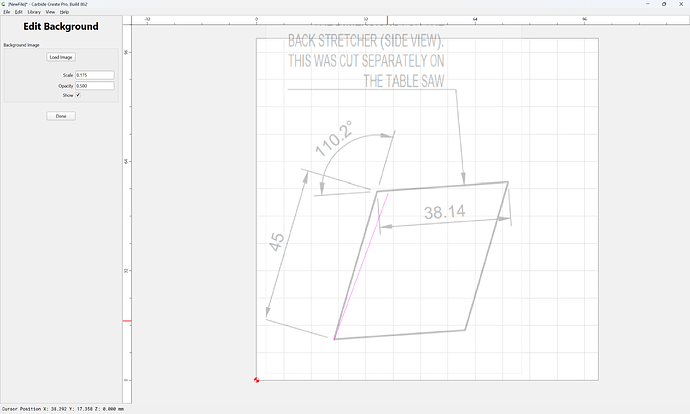Open the File menu
This screenshot has width=690, height=414.
[x=7, y=12]
